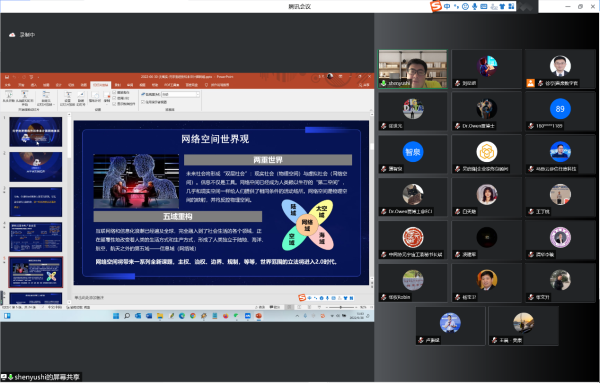Open the Sogou soft keyboard icon
Viewport: 600px width, 383px height.
(x=484, y=6)
